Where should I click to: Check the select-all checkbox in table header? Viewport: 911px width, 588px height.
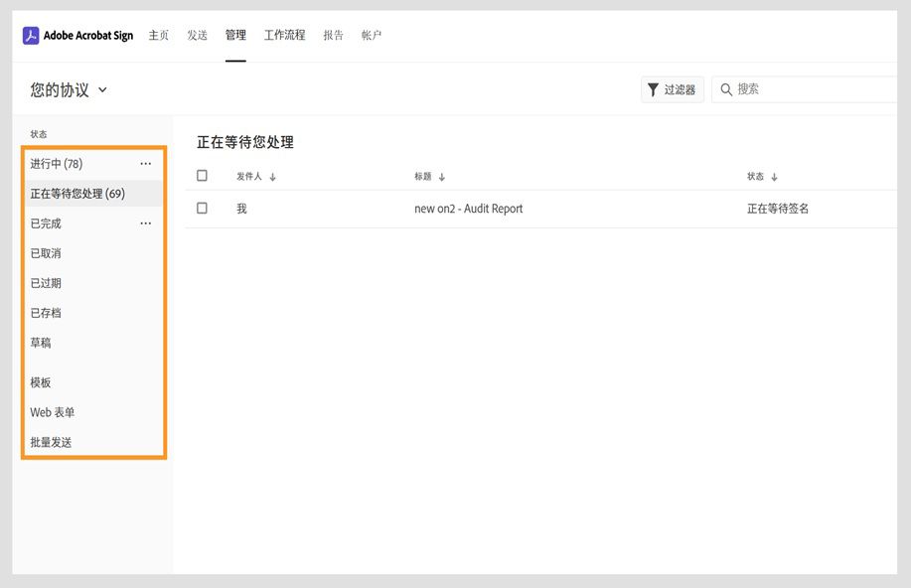pos(202,175)
